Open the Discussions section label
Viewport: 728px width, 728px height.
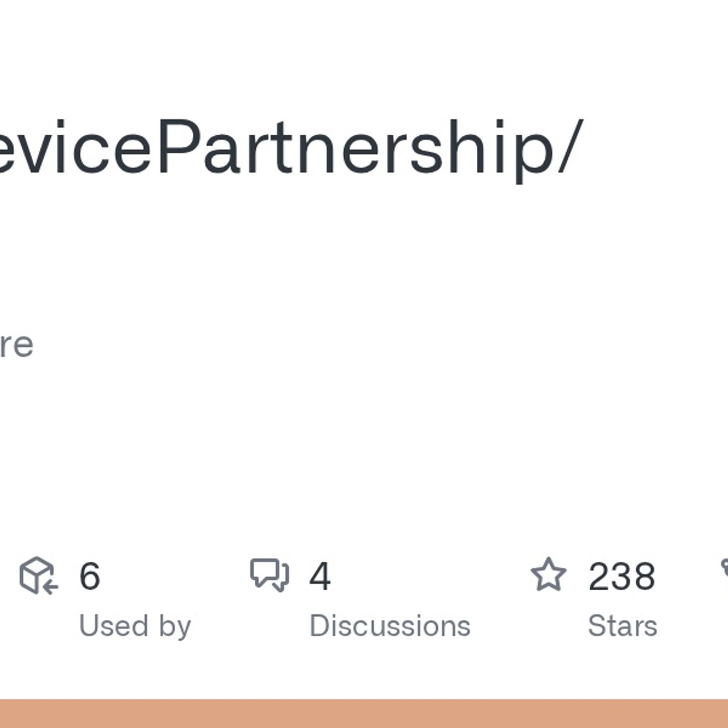pyautogui.click(x=392, y=625)
